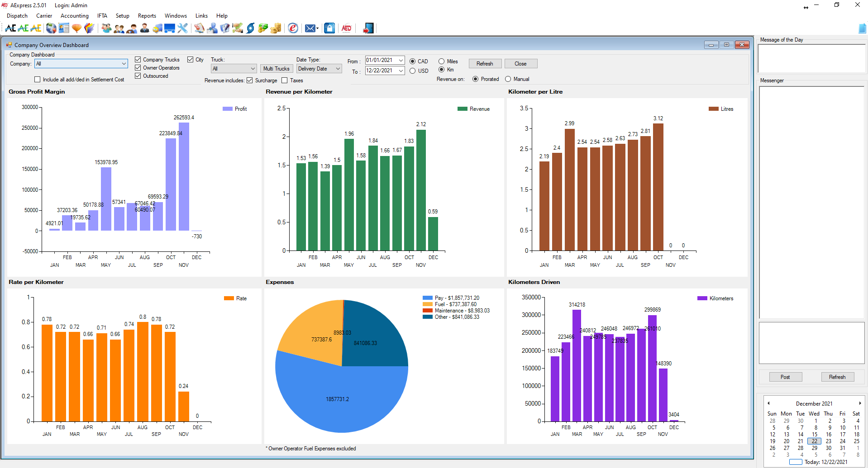Enable the Taxes checkbox
The image size is (868, 468).
pyautogui.click(x=285, y=80)
